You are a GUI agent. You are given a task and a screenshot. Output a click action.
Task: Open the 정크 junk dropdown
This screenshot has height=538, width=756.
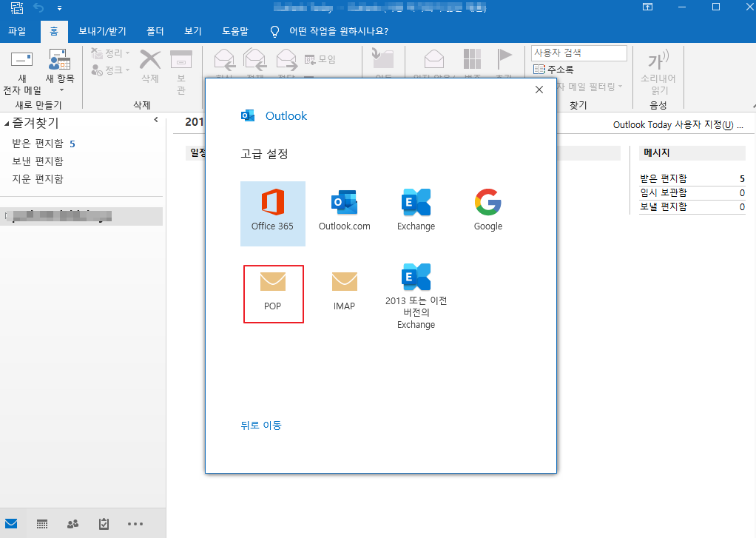tap(110, 70)
